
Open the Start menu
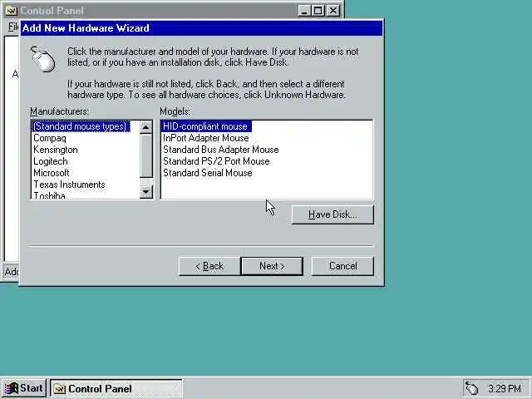click(x=24, y=388)
